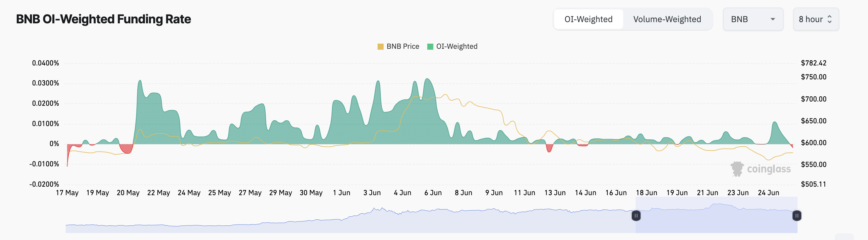
Task: Switch to the OI-Weighted tab
Action: coord(588,19)
